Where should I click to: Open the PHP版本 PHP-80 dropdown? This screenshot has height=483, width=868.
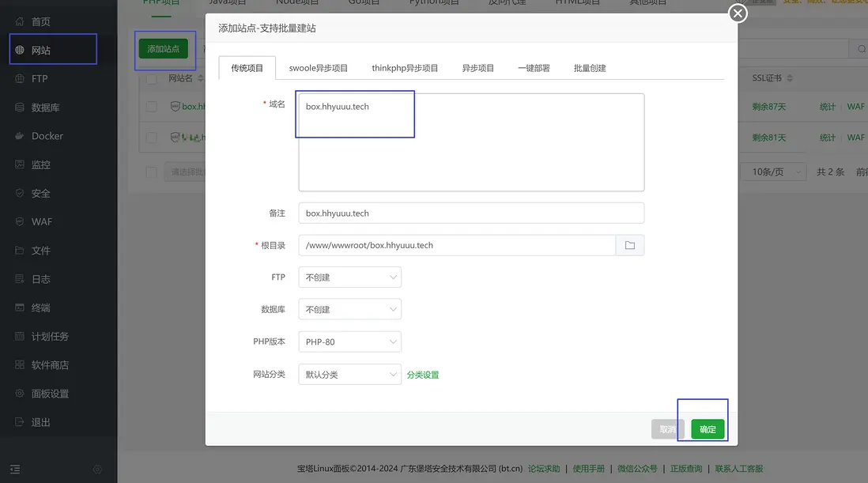(x=350, y=342)
